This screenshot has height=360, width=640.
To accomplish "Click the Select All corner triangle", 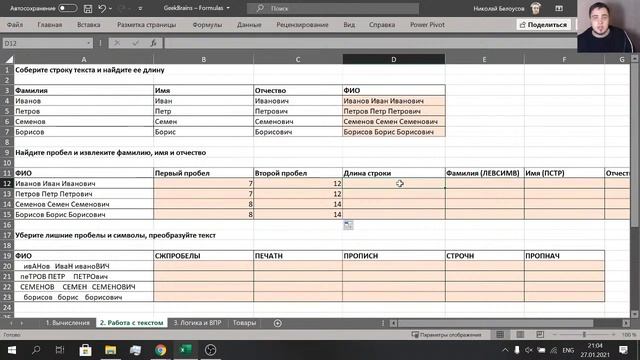I will click(x=8, y=60).
